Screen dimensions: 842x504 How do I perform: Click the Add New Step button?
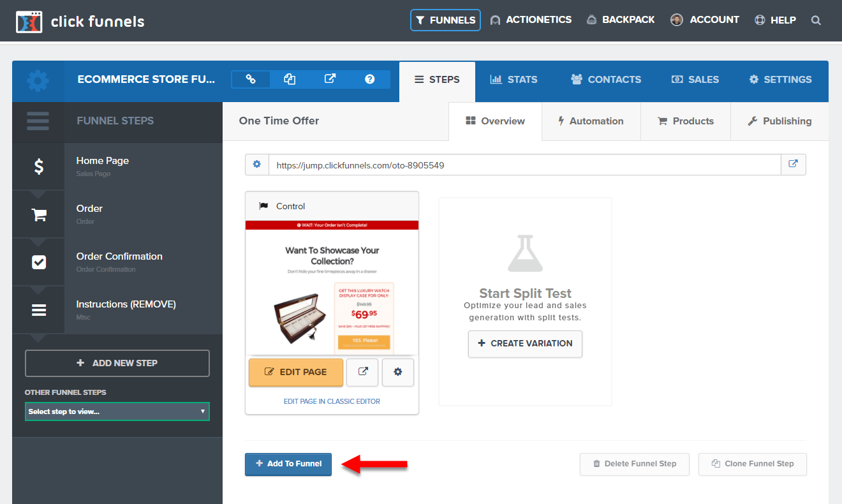click(117, 363)
